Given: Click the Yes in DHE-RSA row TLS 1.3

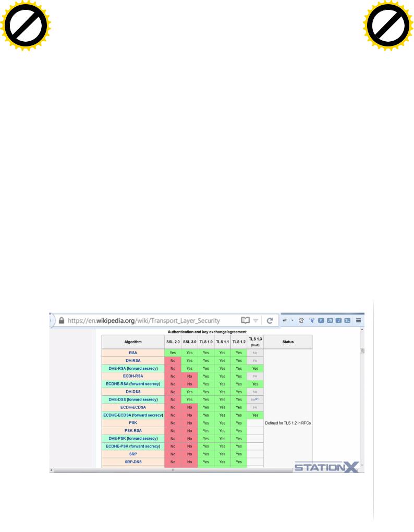Looking at the screenshot, I should (255, 368).
